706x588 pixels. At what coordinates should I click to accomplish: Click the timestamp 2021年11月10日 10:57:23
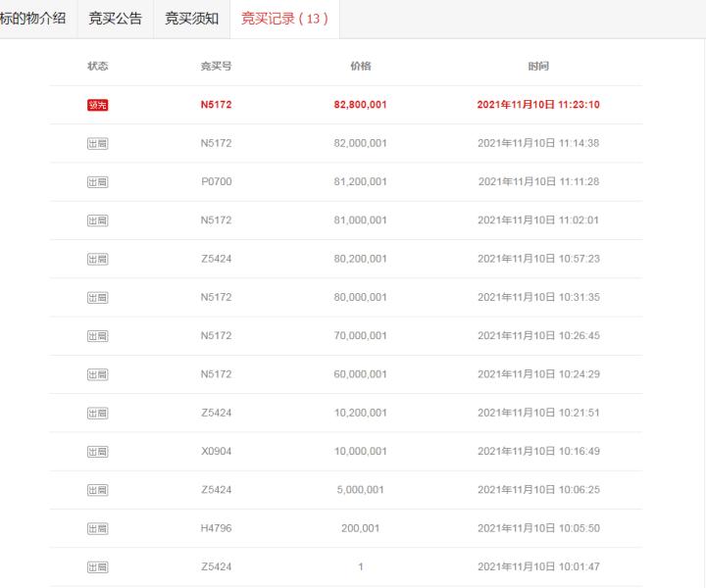coord(538,259)
